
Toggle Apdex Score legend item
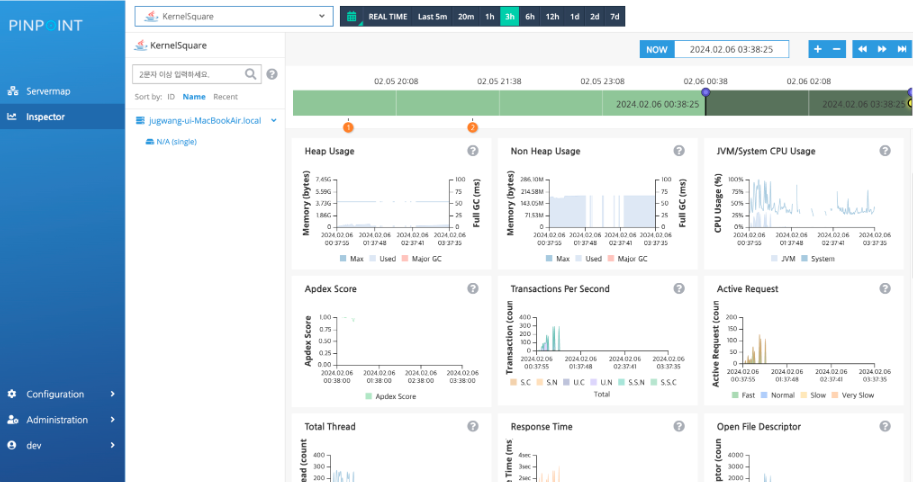coord(391,396)
